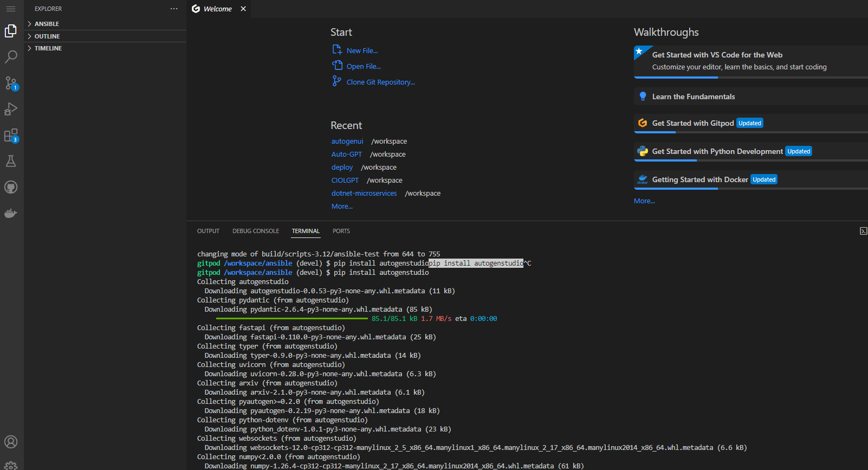The image size is (868, 470).
Task: Click More... under Walkthroughs
Action: click(x=644, y=201)
